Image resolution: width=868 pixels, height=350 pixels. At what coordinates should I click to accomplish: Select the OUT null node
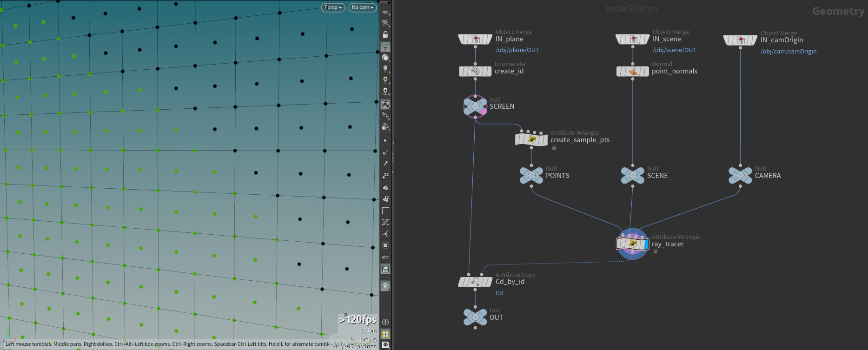(475, 317)
